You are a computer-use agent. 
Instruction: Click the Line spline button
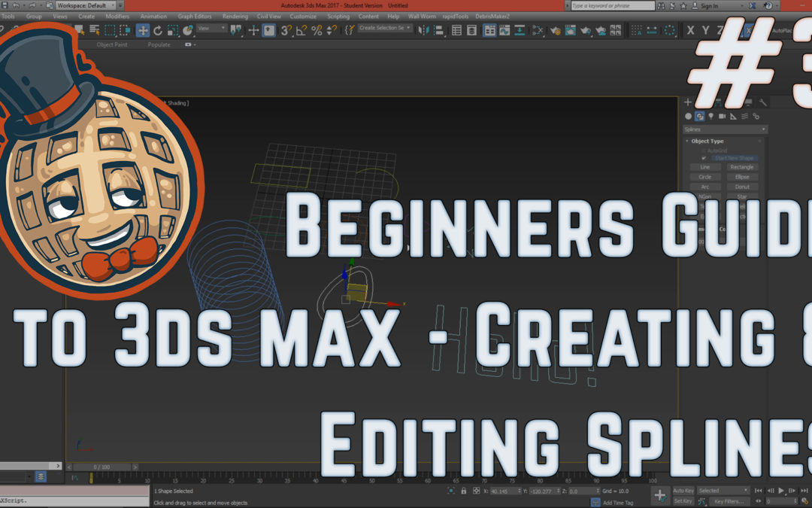click(x=704, y=167)
